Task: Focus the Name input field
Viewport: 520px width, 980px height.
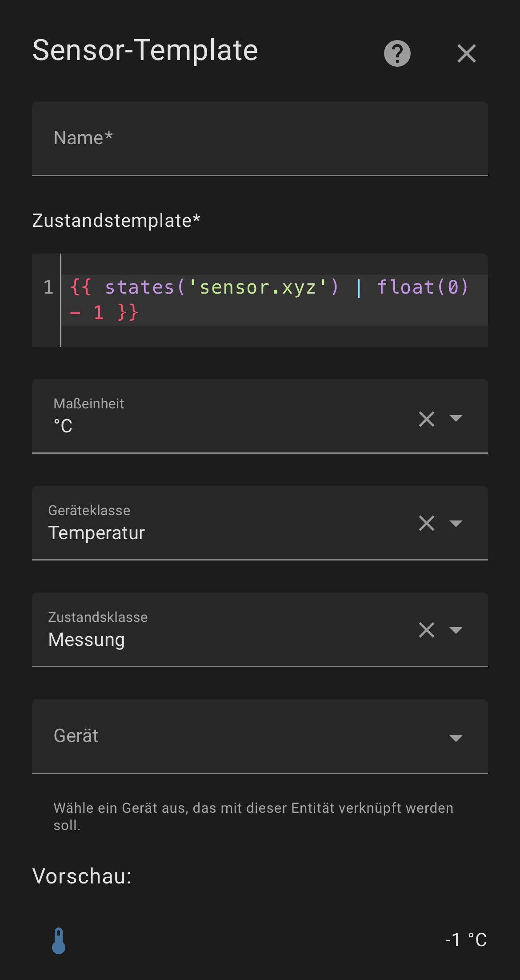Action: pyautogui.click(x=260, y=138)
